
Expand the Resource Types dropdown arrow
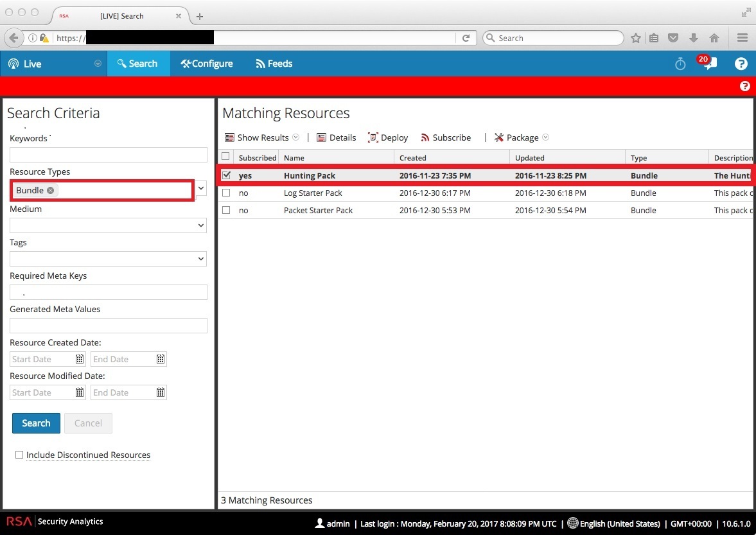coord(201,189)
